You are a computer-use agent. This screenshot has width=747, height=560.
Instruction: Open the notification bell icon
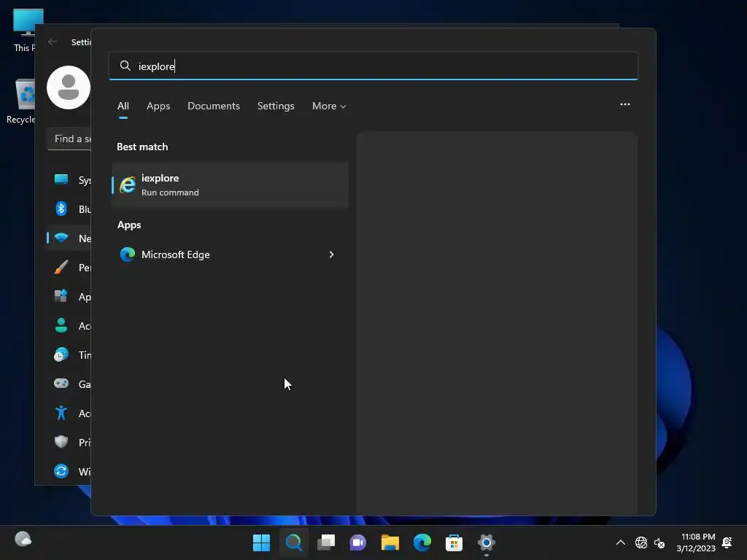point(727,542)
